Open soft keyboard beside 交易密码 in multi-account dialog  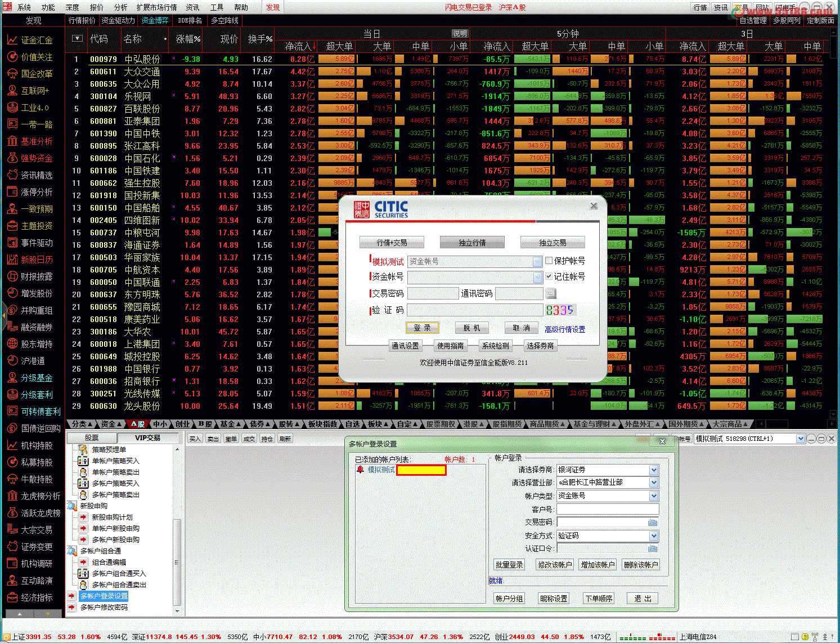coord(653,523)
